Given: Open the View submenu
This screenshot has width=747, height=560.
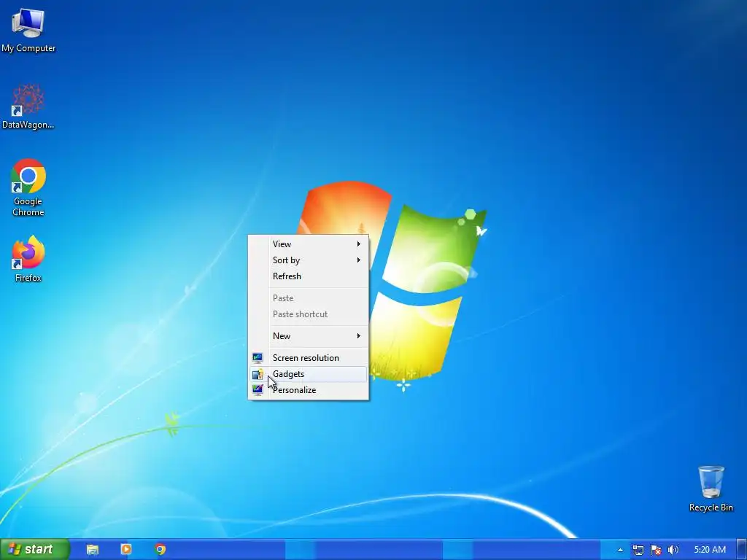Looking at the screenshot, I should pos(309,244).
